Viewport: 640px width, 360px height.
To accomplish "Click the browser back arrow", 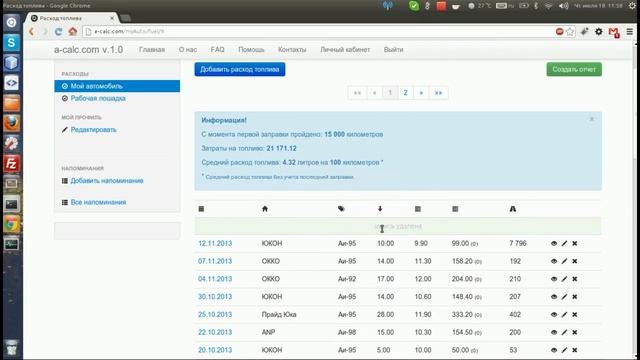I will coord(31,31).
